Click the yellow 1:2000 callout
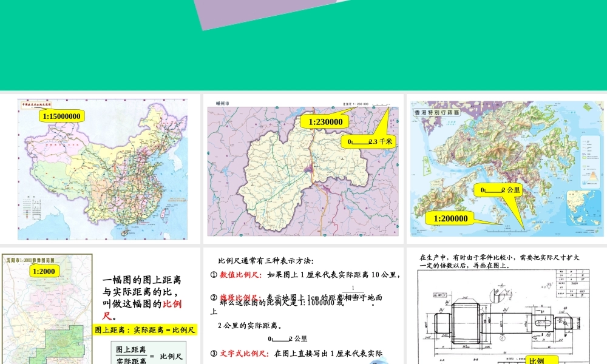 click(x=44, y=271)
